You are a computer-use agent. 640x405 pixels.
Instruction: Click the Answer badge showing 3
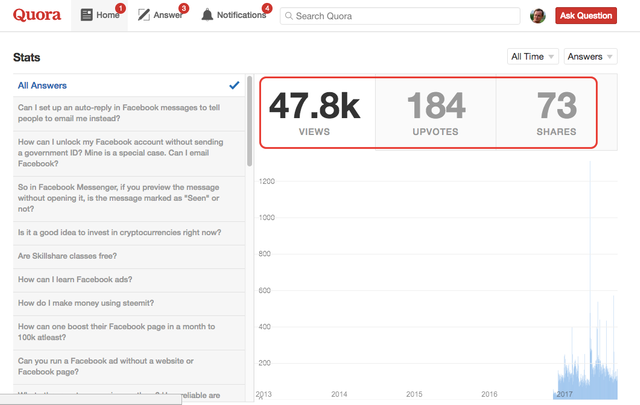coord(184,8)
